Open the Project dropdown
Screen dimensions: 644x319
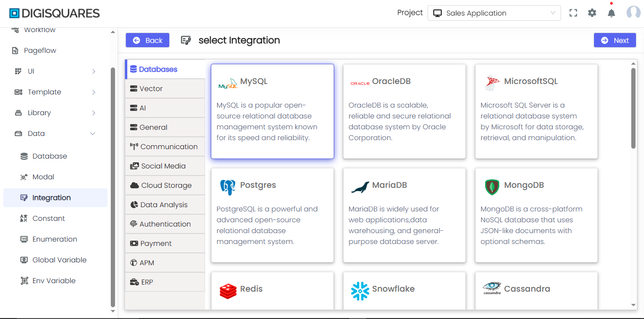click(x=494, y=13)
